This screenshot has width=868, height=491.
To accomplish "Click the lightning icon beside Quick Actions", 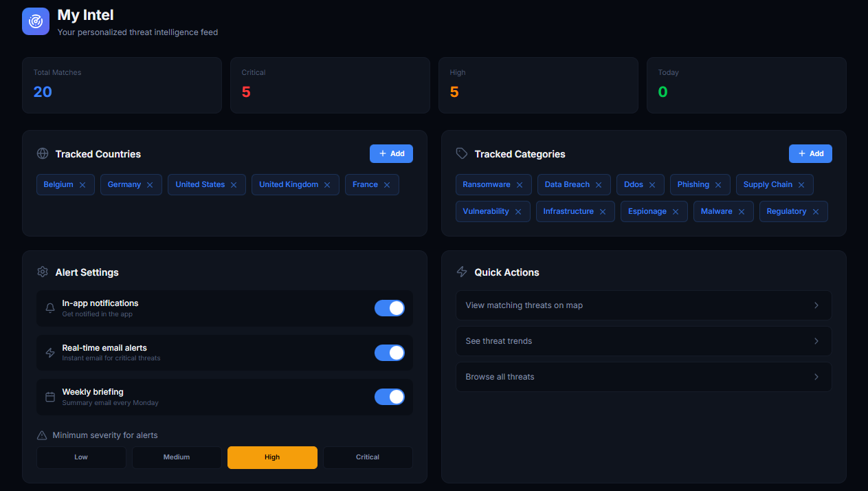I will 462,272.
